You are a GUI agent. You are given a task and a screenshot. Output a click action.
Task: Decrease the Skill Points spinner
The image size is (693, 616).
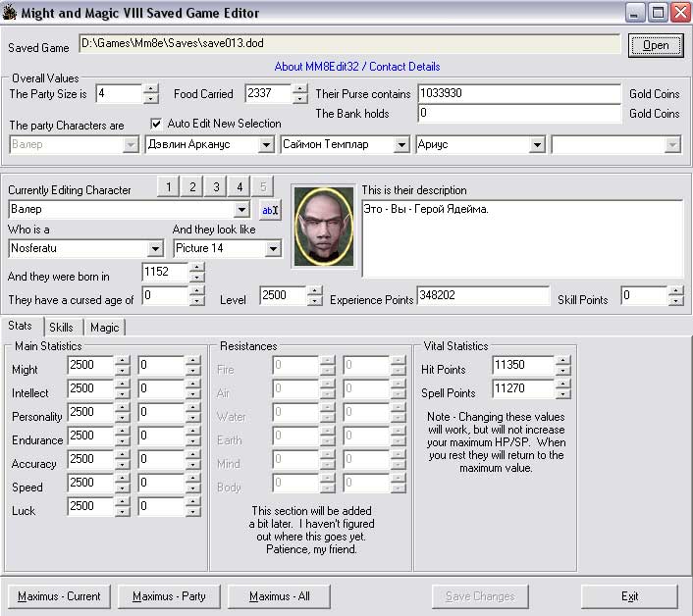click(675, 301)
